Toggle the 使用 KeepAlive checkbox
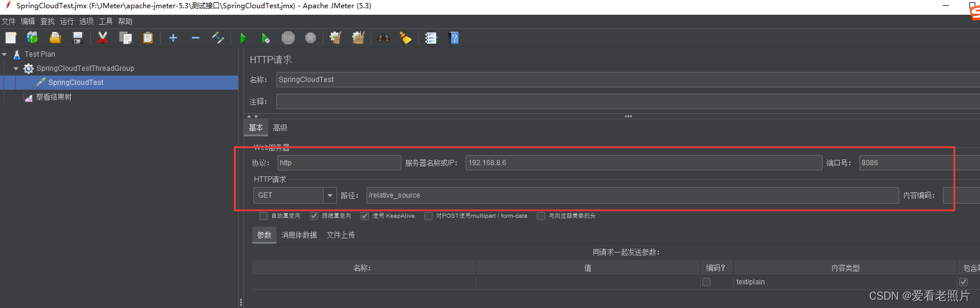 click(x=365, y=216)
